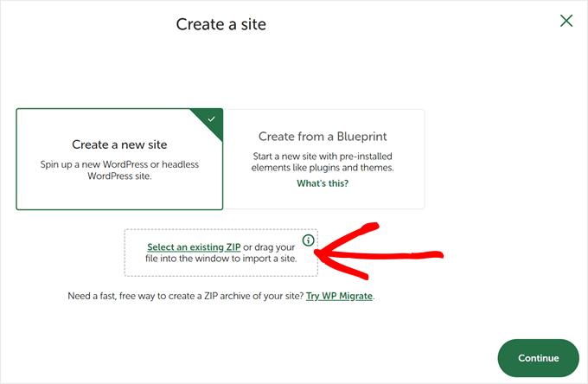Screen dimensions: 588x384
Task: Click the red hand-drawn arrow annotation
Action: click(x=380, y=253)
